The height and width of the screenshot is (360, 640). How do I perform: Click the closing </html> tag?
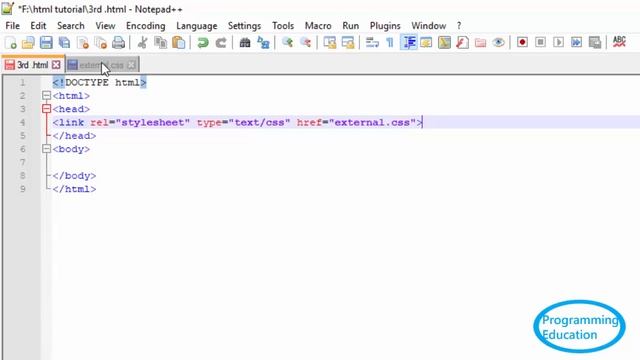74,189
